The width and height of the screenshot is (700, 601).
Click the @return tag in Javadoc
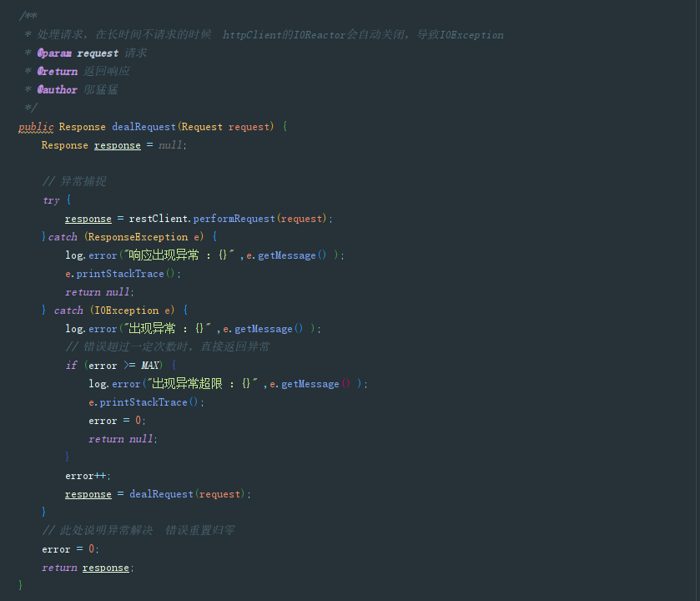(57, 72)
